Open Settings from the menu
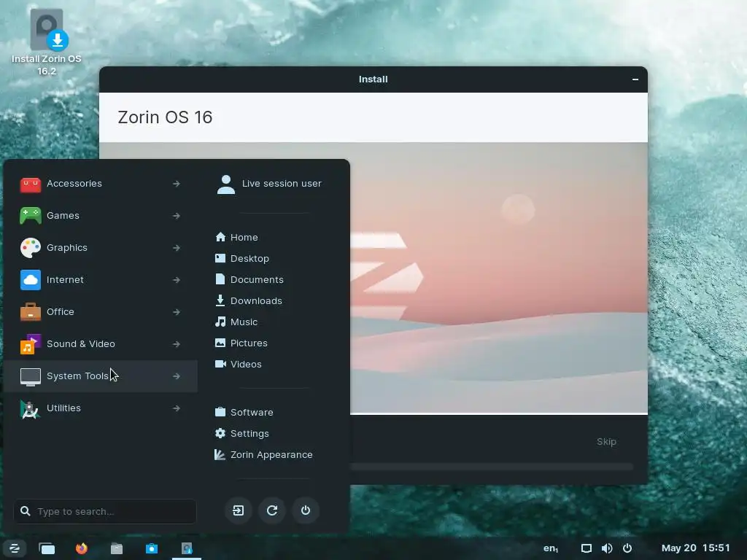 click(x=242, y=433)
